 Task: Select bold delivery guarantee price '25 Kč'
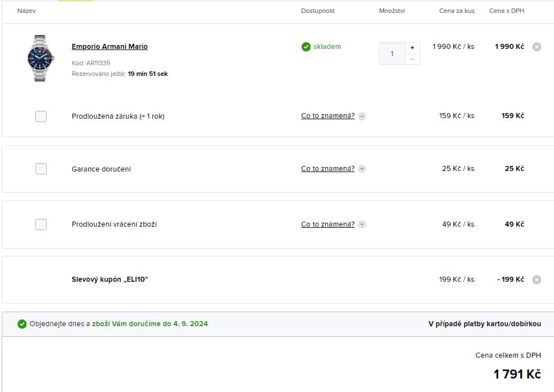click(x=515, y=169)
